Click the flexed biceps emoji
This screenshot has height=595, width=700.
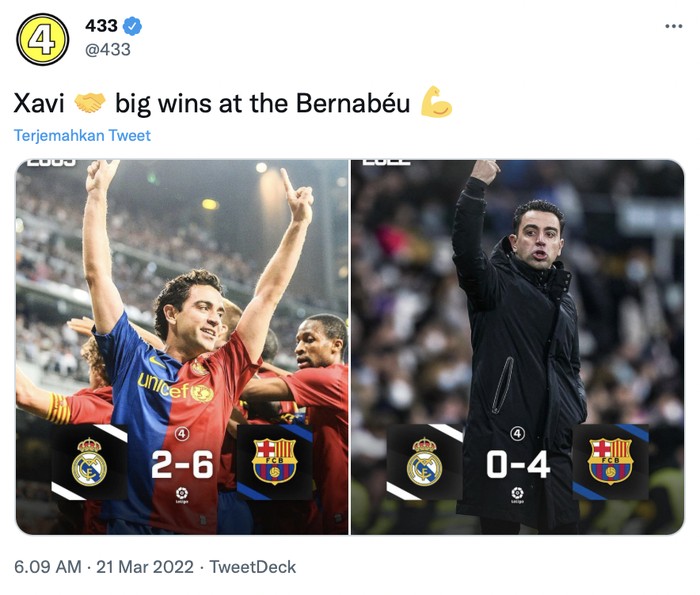click(436, 103)
